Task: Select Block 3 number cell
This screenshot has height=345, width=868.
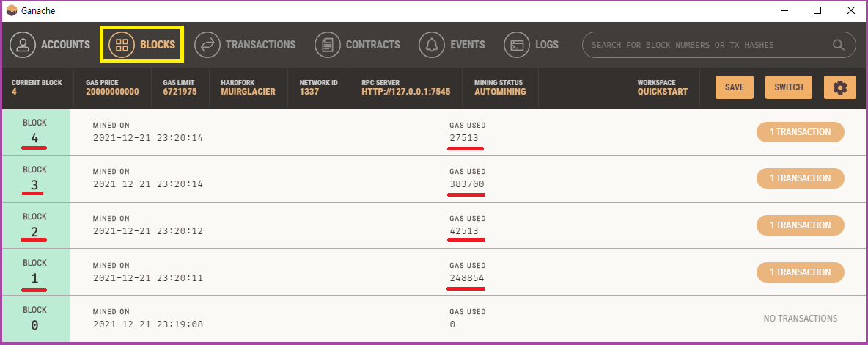Action: coord(35,179)
